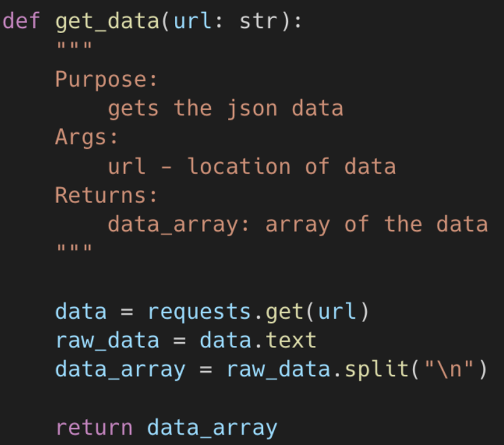The width and height of the screenshot is (504, 445).
Task: Click the raw_data variable being assigned
Action: tap(107, 340)
